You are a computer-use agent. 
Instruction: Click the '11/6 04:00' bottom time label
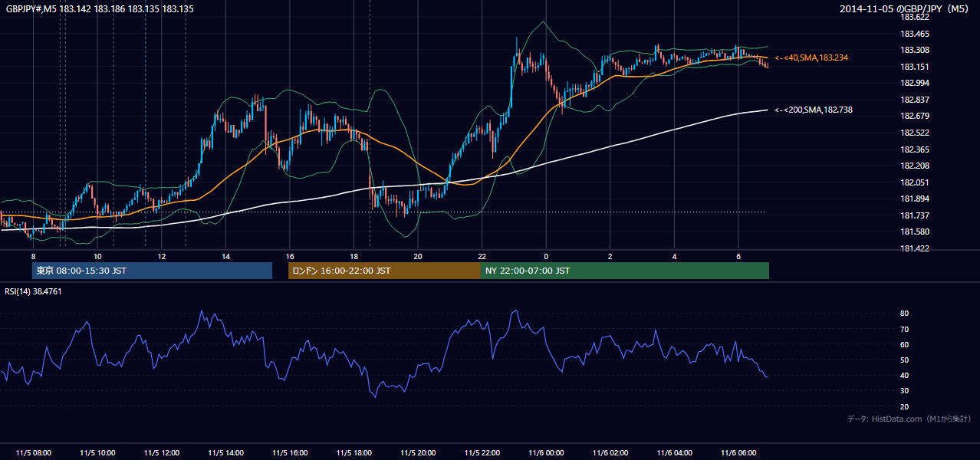pyautogui.click(x=674, y=453)
